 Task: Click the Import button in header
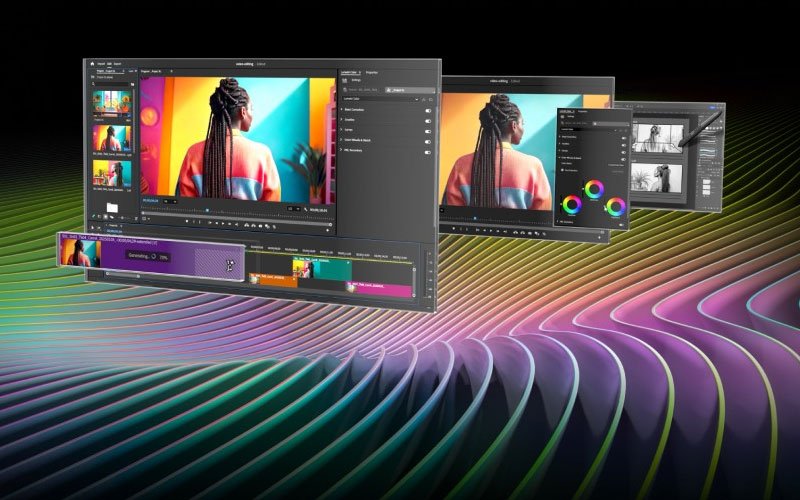click(103, 63)
